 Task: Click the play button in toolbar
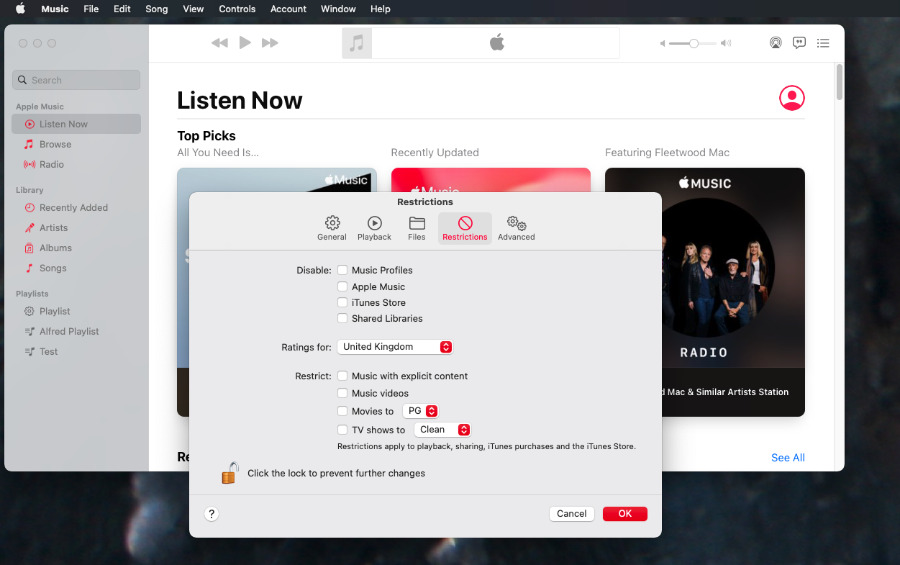[x=245, y=42]
